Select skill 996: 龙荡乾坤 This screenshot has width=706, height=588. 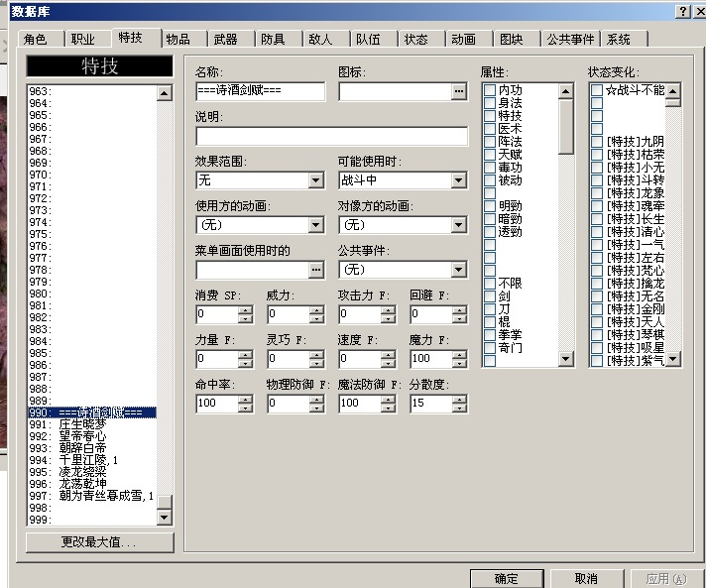point(92,484)
